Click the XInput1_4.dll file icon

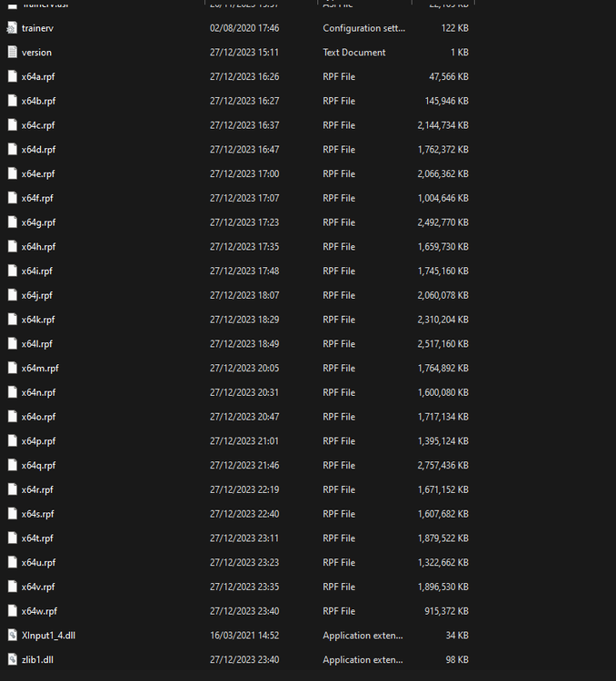point(13,636)
